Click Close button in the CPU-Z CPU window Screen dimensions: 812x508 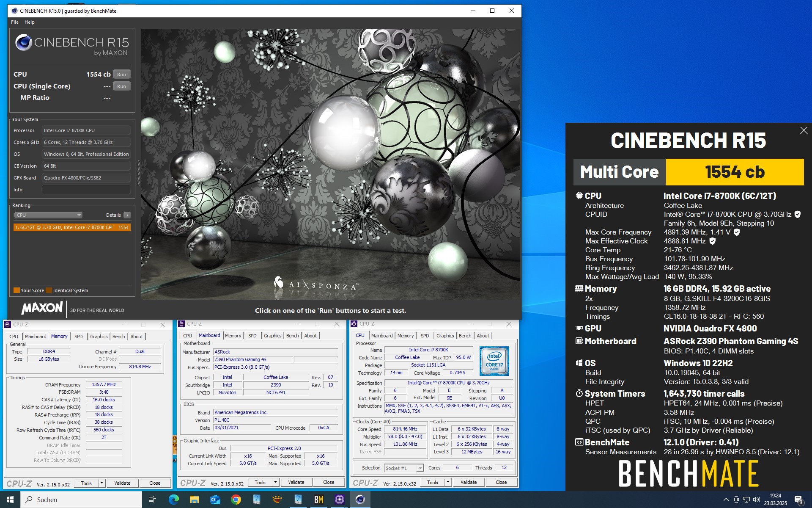501,482
